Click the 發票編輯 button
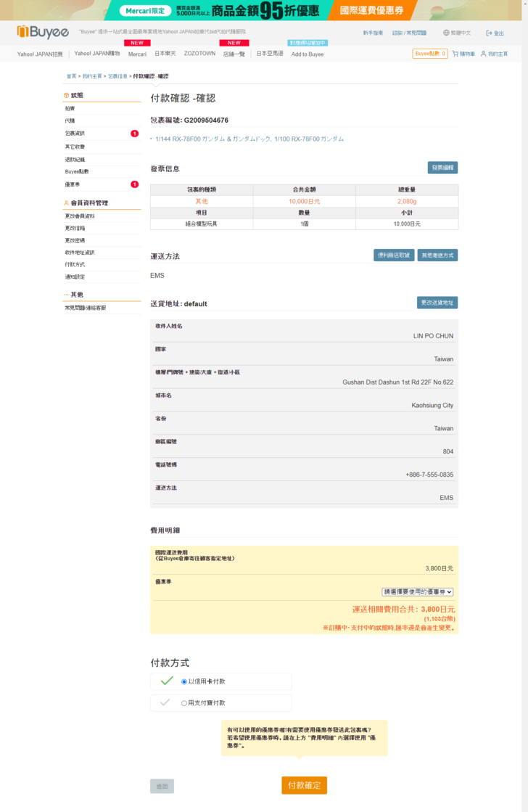The image size is (528, 812). pos(442,168)
